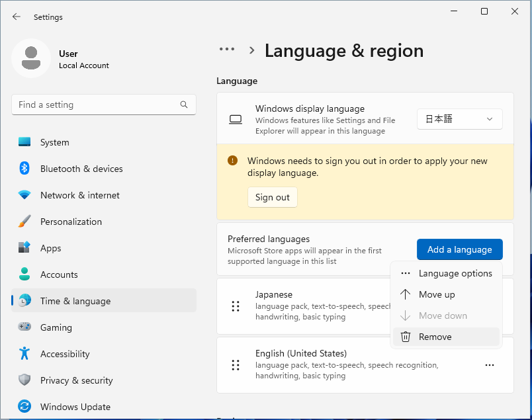Choose Language options from context menu

coord(446,273)
